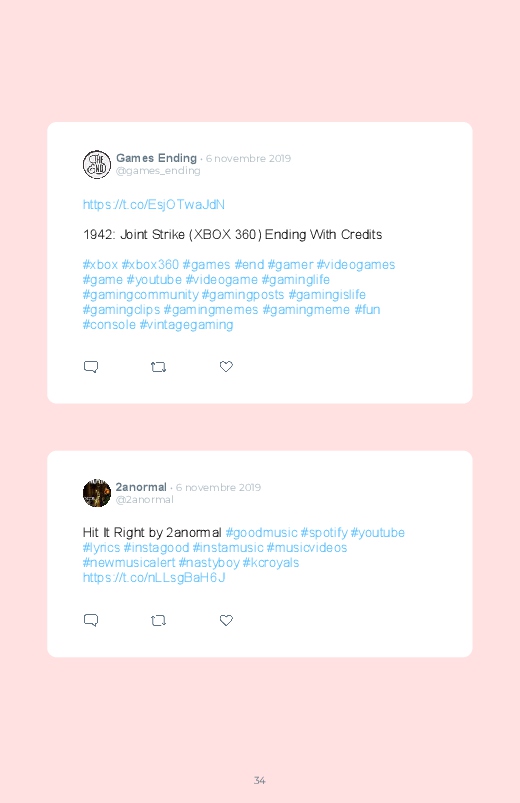Click the Games Ending display name
Image resolution: width=520 pixels, height=803 pixels.
click(x=156, y=158)
